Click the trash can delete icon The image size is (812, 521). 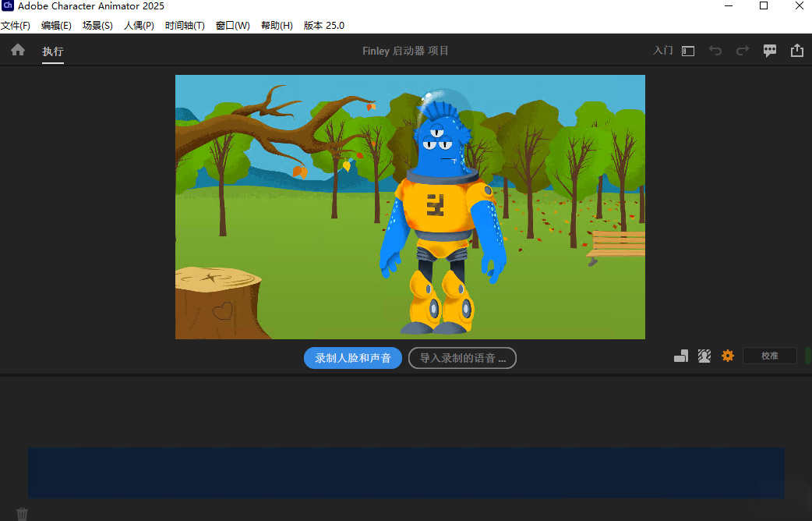[x=23, y=514]
